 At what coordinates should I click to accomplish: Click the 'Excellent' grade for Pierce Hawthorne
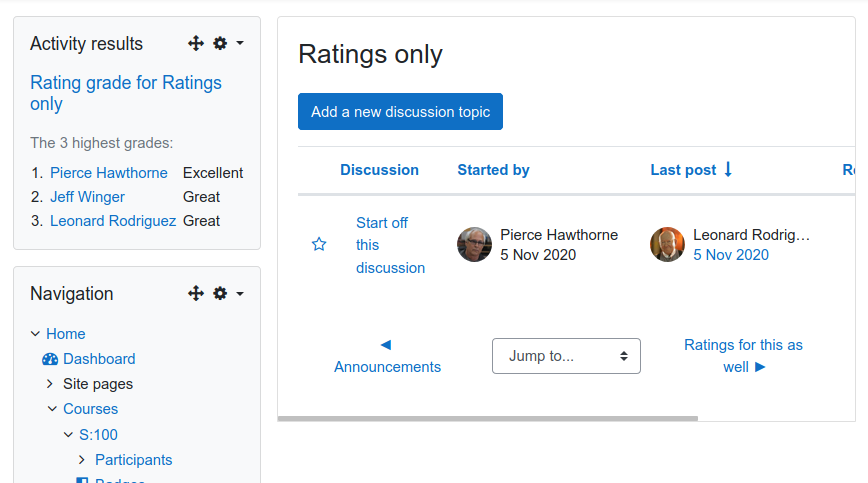[x=213, y=173]
